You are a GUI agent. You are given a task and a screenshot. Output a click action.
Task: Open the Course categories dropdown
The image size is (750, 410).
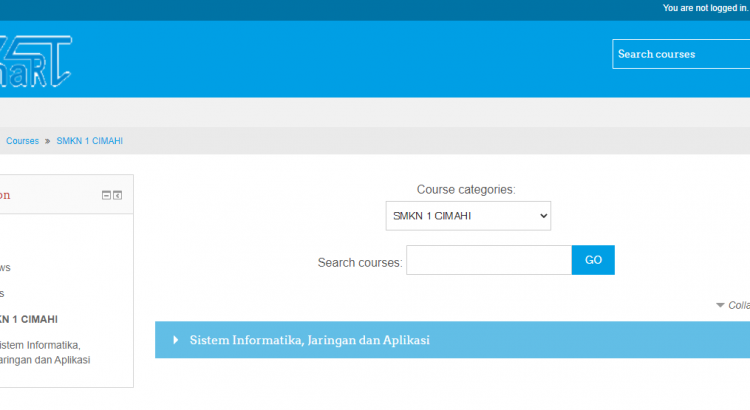tap(468, 216)
